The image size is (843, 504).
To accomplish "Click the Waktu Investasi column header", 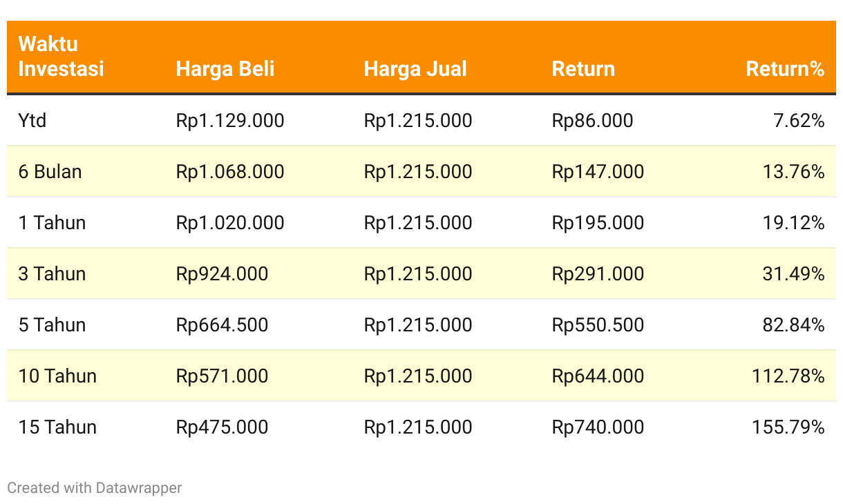I will 61,57.
